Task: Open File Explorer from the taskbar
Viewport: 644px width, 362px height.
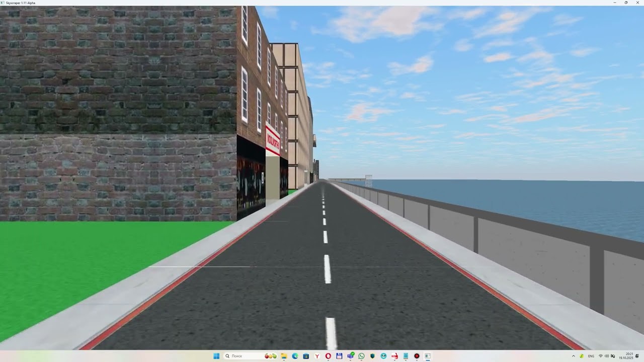Action: (284, 356)
